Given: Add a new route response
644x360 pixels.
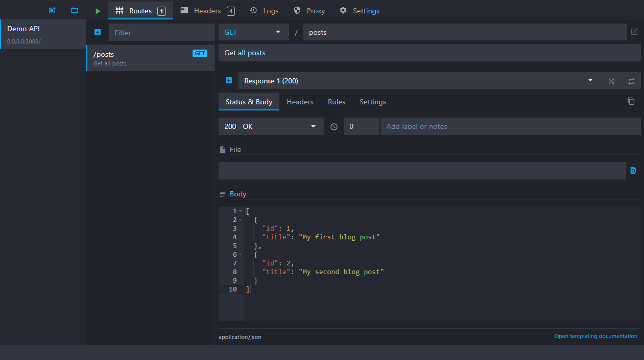Looking at the screenshot, I should [229, 81].
